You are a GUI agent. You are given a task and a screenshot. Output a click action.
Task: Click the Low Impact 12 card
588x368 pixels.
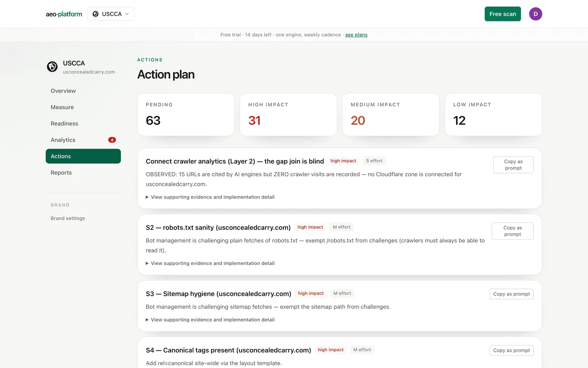(494, 114)
